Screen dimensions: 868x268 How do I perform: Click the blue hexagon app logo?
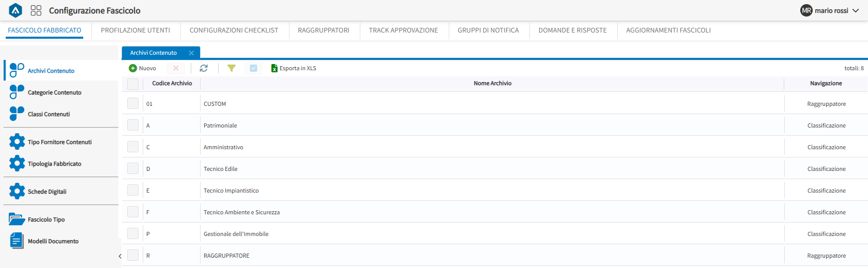coord(16,10)
